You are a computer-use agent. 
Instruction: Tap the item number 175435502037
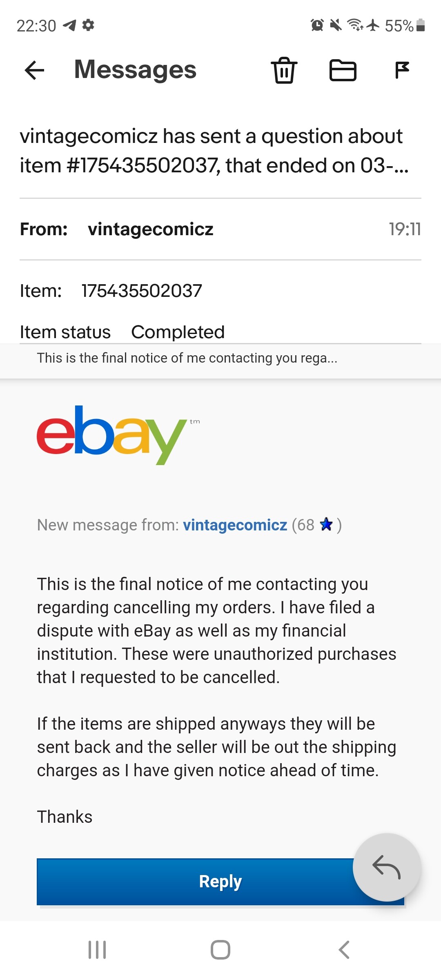(142, 291)
